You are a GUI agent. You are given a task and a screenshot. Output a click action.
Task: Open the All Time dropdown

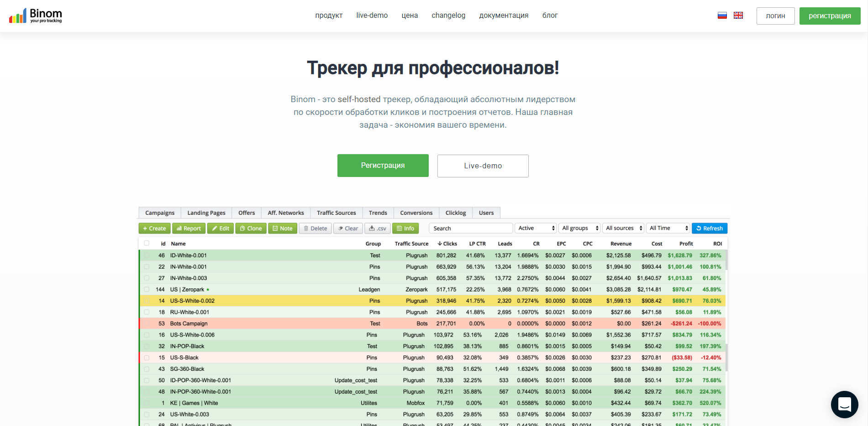(x=668, y=229)
